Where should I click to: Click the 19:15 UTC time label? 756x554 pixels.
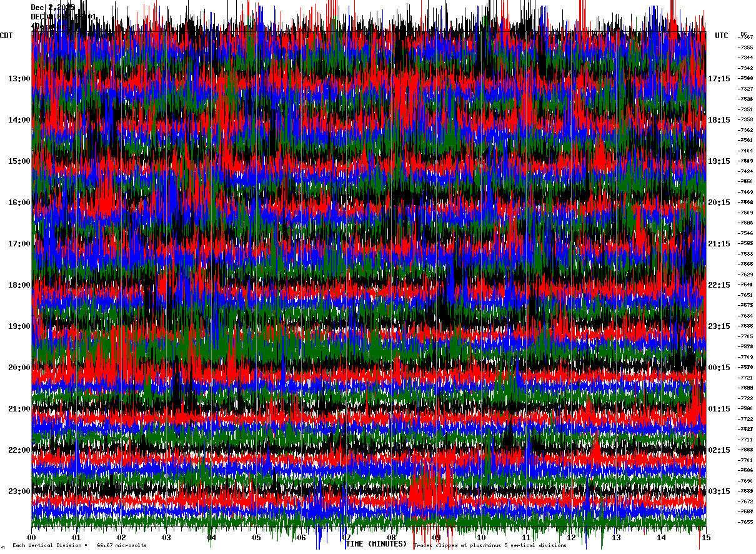click(x=719, y=161)
